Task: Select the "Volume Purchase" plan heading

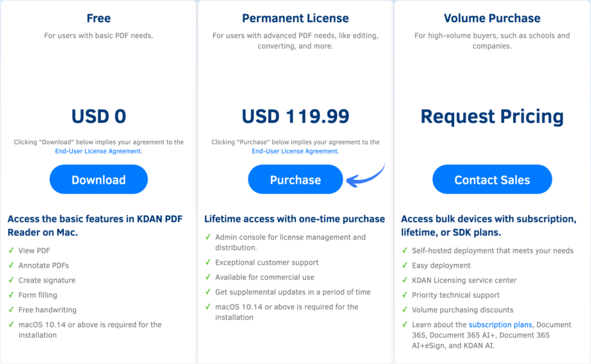Action: [x=491, y=18]
